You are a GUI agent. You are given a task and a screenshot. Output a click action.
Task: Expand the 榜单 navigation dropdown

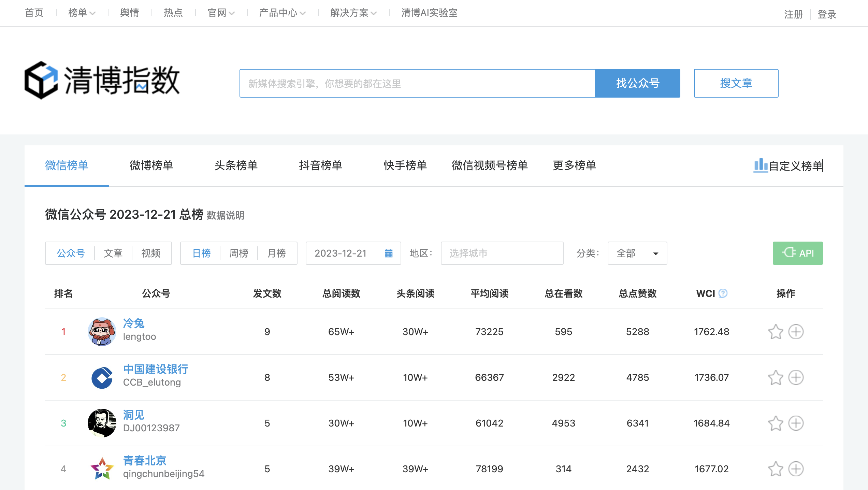pyautogui.click(x=82, y=13)
